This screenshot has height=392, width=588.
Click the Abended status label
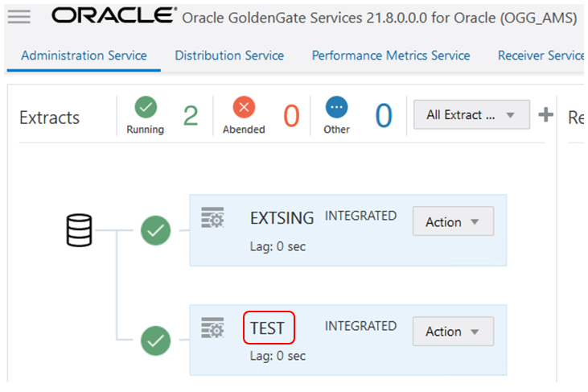tap(244, 130)
